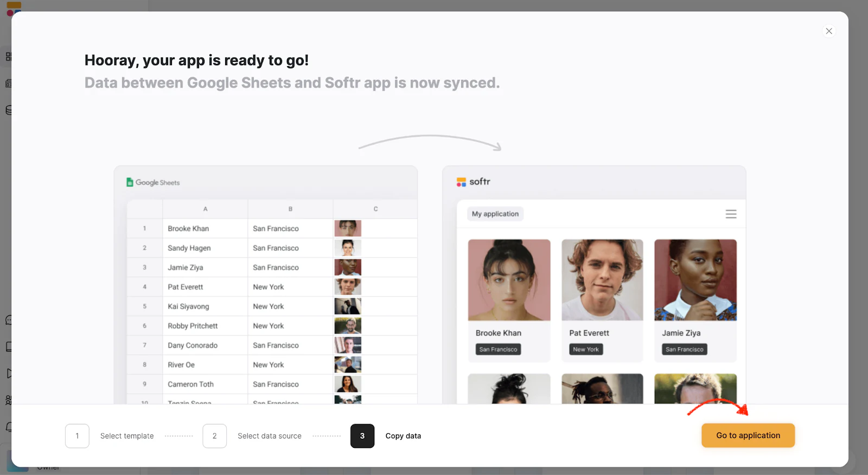Select step 1 number box
868x475 pixels.
click(x=77, y=436)
